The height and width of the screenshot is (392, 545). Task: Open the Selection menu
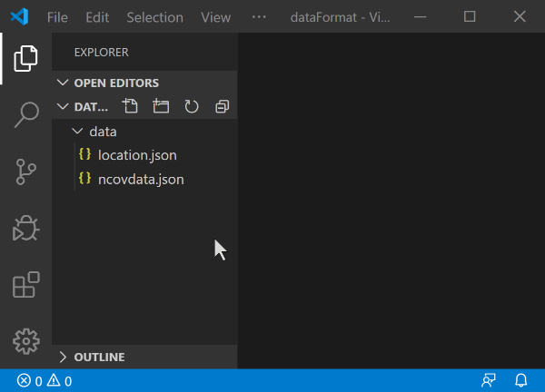155,17
